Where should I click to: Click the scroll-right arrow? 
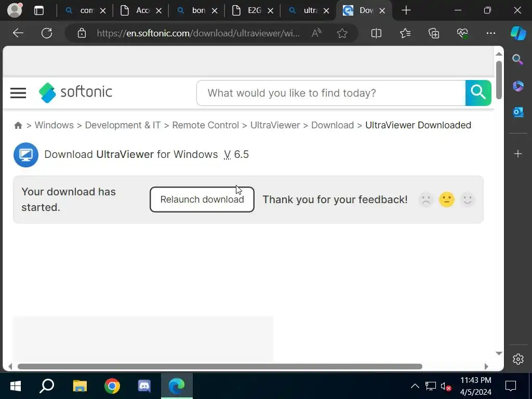486,366
